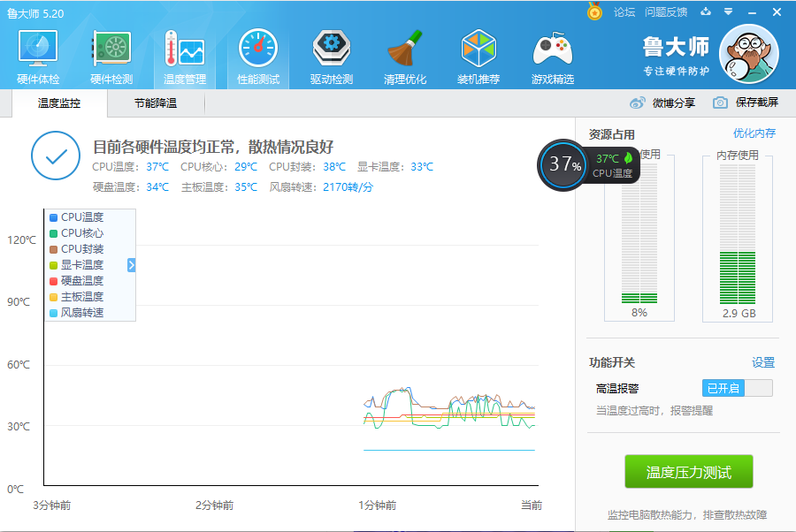The image size is (796, 532).
Task: Switch to the 温度监控 tab
Action: [59, 103]
